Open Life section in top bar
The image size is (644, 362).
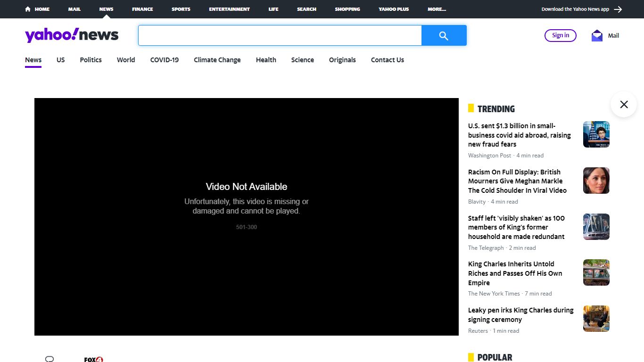pyautogui.click(x=273, y=9)
